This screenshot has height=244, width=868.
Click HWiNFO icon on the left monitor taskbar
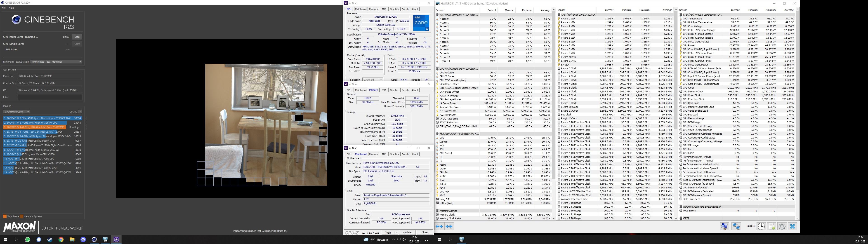106,240
